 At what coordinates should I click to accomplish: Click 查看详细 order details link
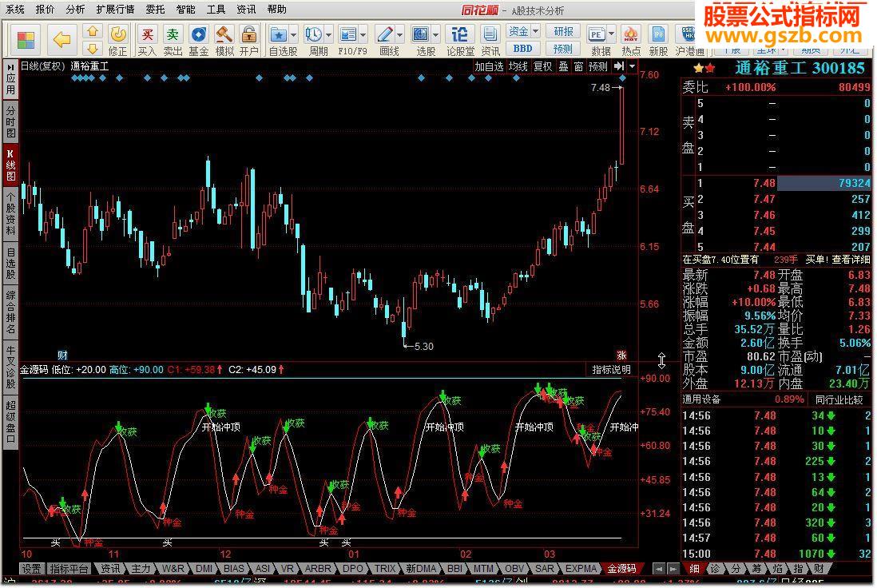click(x=850, y=260)
